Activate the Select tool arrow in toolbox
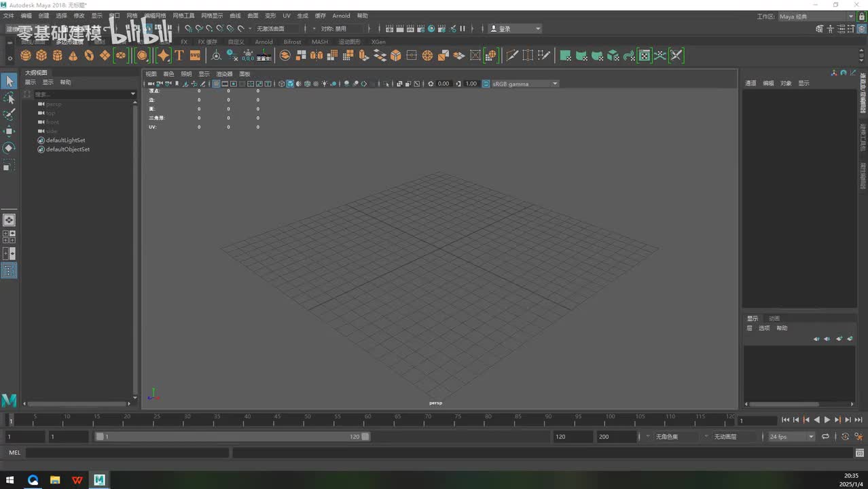 [x=9, y=81]
